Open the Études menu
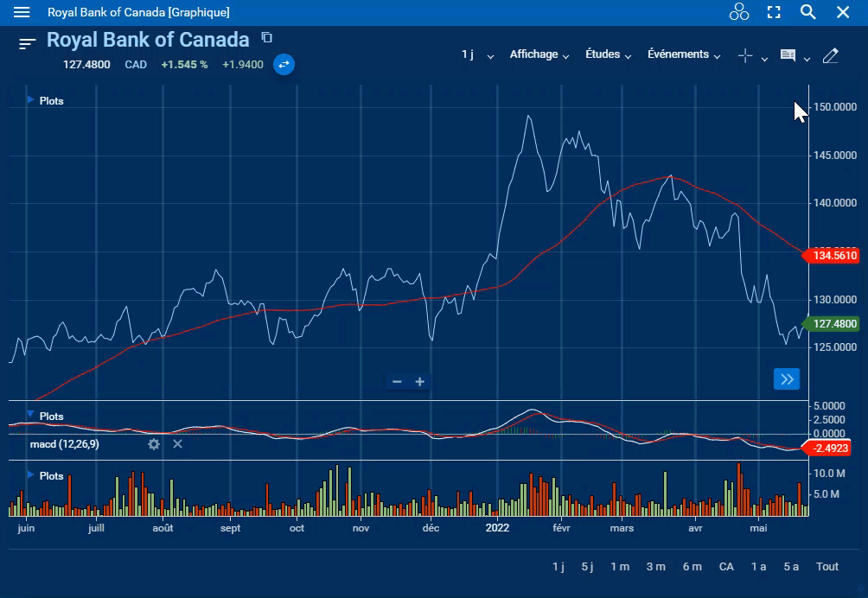The height and width of the screenshot is (598, 868). point(608,54)
